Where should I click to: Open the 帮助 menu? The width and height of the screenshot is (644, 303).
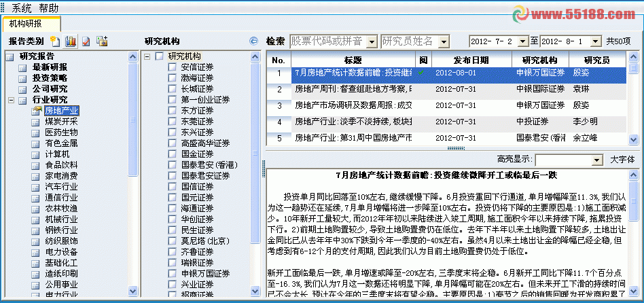49,8
